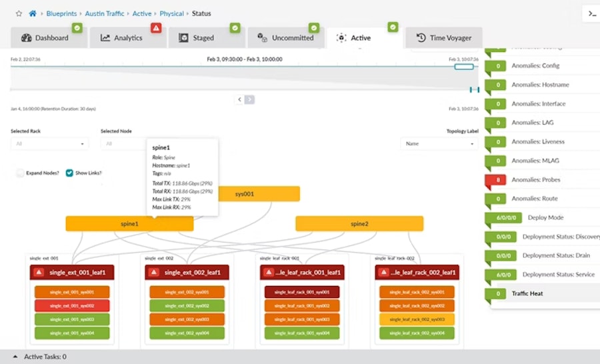Click the timeline range selector handle
The height and width of the screenshot is (364, 600).
click(x=463, y=67)
